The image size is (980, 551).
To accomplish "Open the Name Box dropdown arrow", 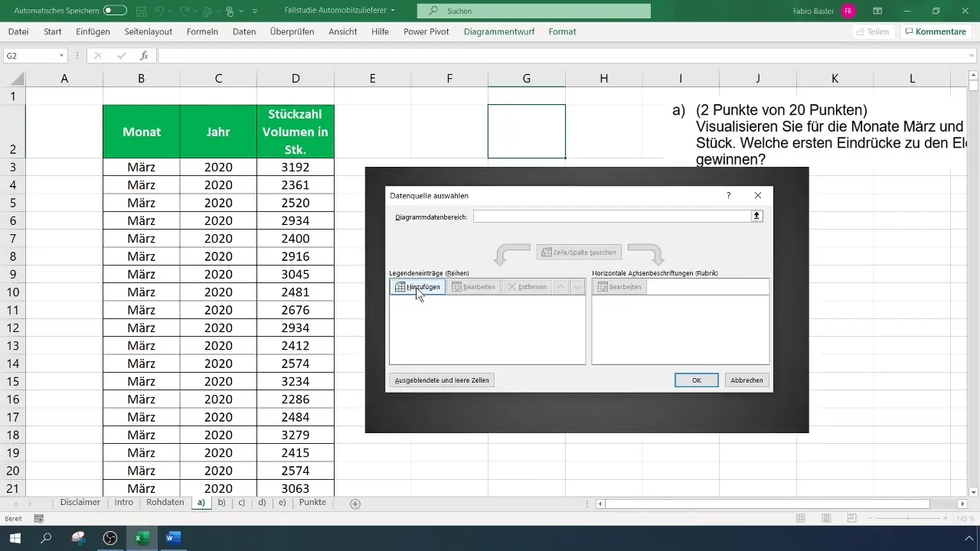I will pyautogui.click(x=62, y=56).
